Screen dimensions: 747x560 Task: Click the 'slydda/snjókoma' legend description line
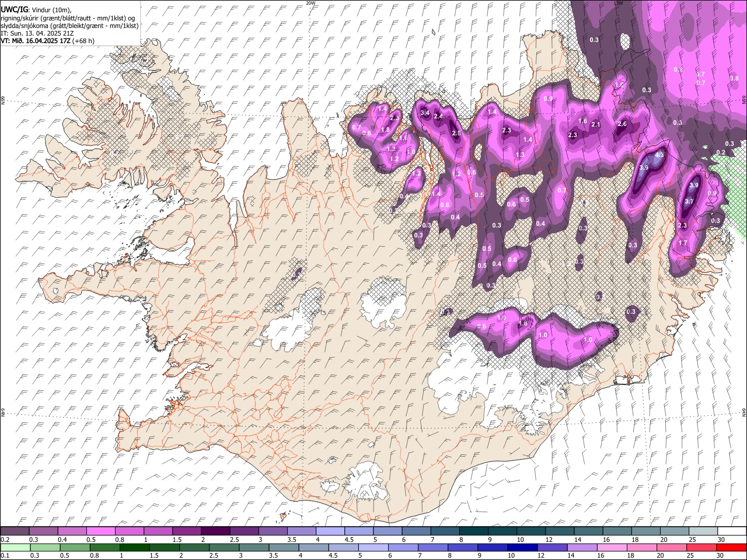69,26
